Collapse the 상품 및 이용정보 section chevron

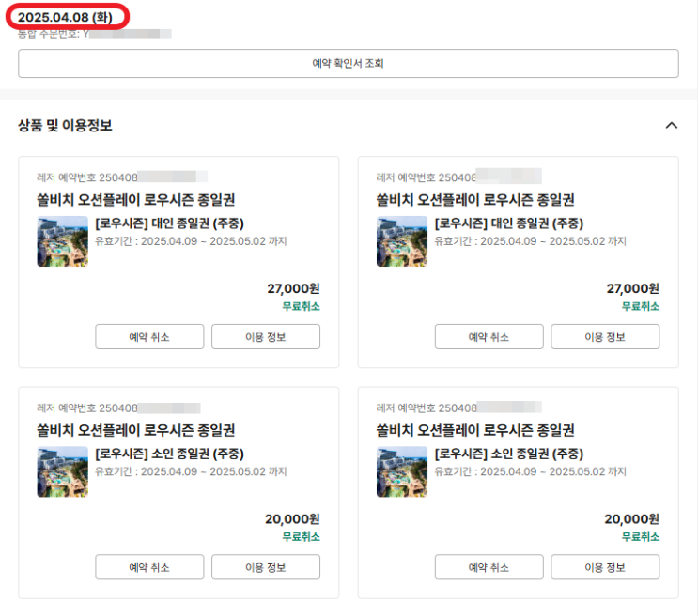[672, 126]
